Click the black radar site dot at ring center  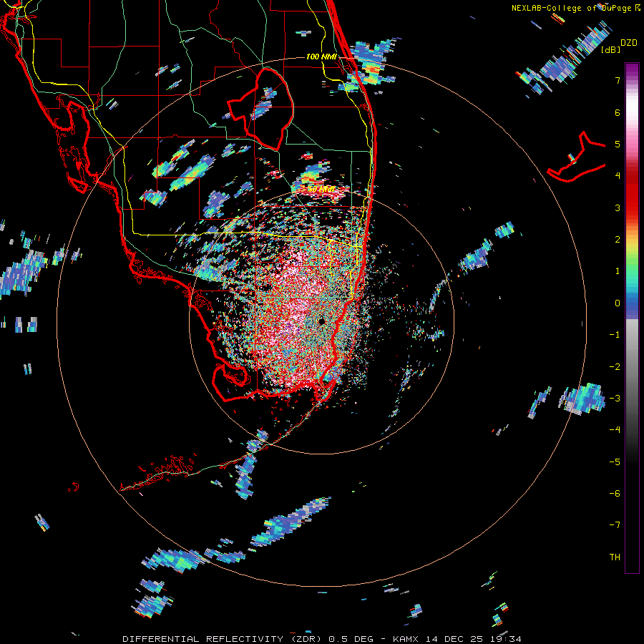(x=321, y=321)
